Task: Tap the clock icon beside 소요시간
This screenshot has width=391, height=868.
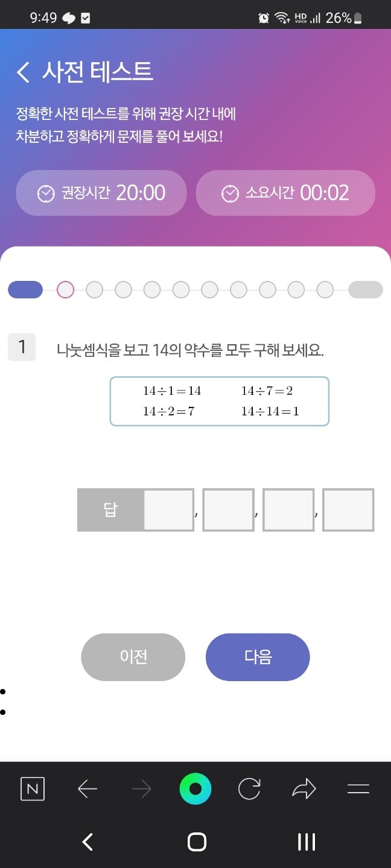Action: (x=230, y=193)
